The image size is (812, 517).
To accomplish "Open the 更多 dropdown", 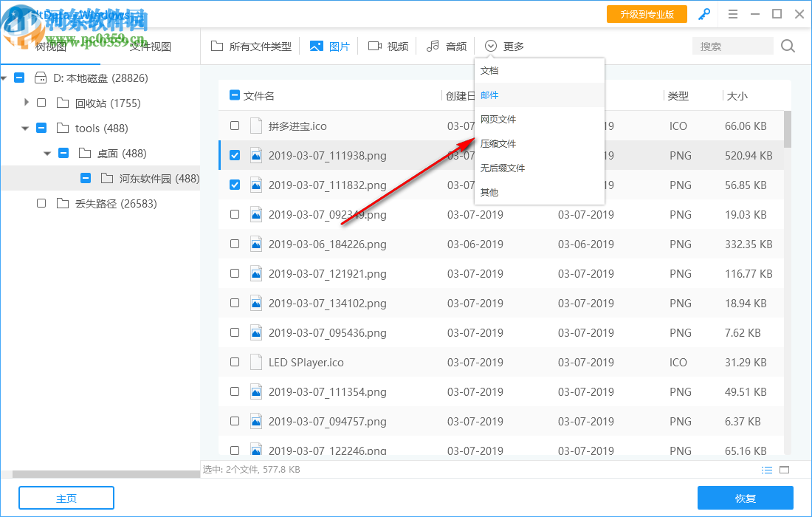I will click(503, 45).
